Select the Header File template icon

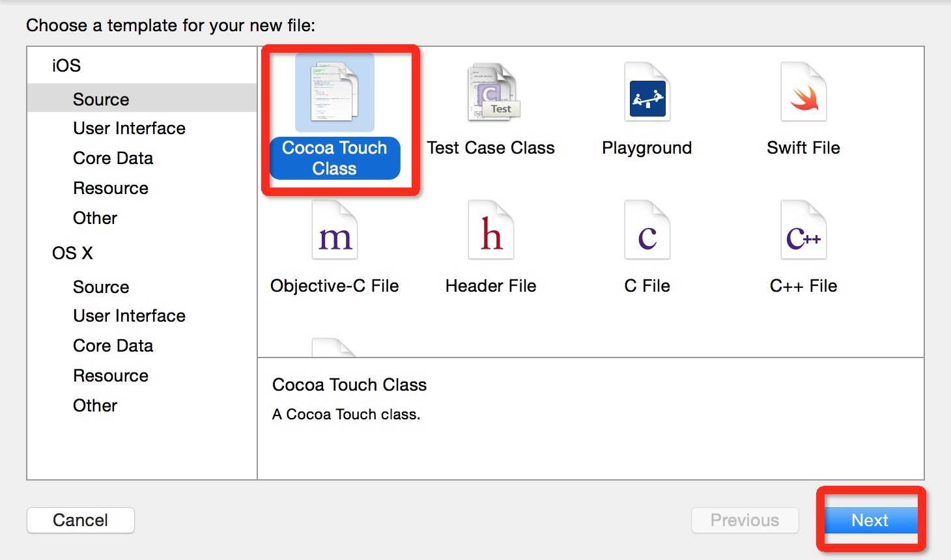(491, 231)
